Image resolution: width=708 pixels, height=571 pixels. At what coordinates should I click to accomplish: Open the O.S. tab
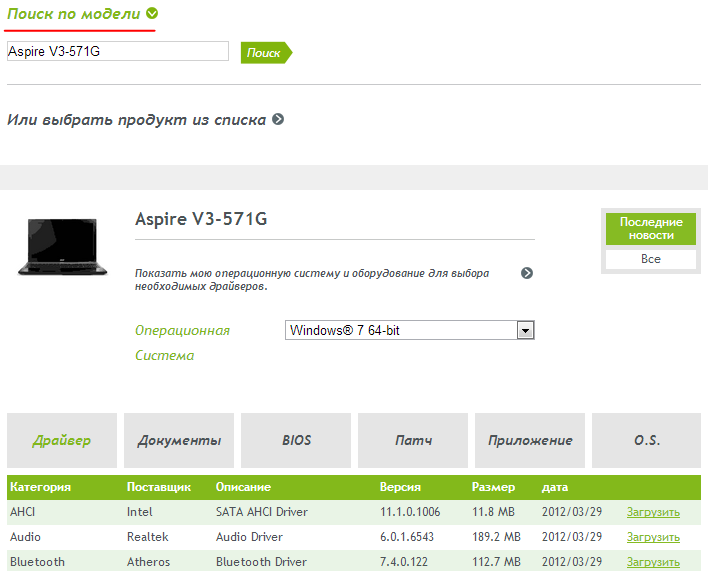pyautogui.click(x=647, y=440)
